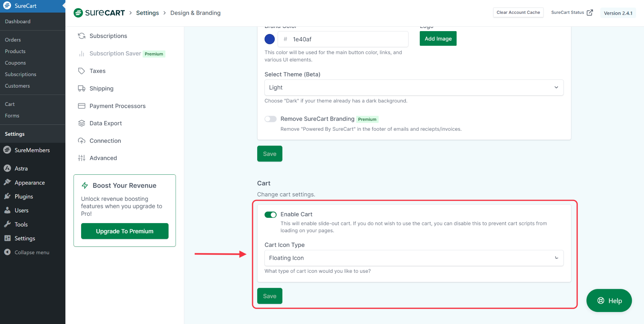Image resolution: width=644 pixels, height=324 pixels.
Task: Click the Taxes tag icon
Action: coord(81,71)
